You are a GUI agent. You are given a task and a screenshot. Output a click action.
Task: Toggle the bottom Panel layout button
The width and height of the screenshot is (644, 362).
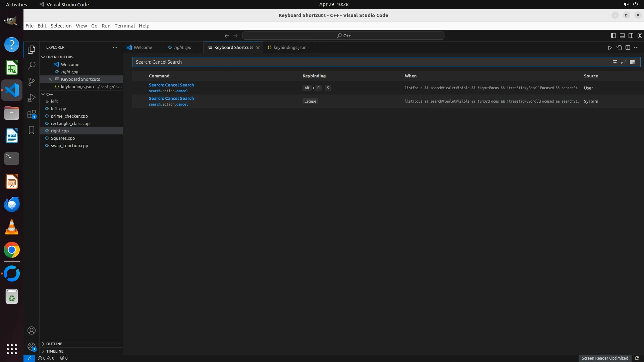click(x=622, y=36)
